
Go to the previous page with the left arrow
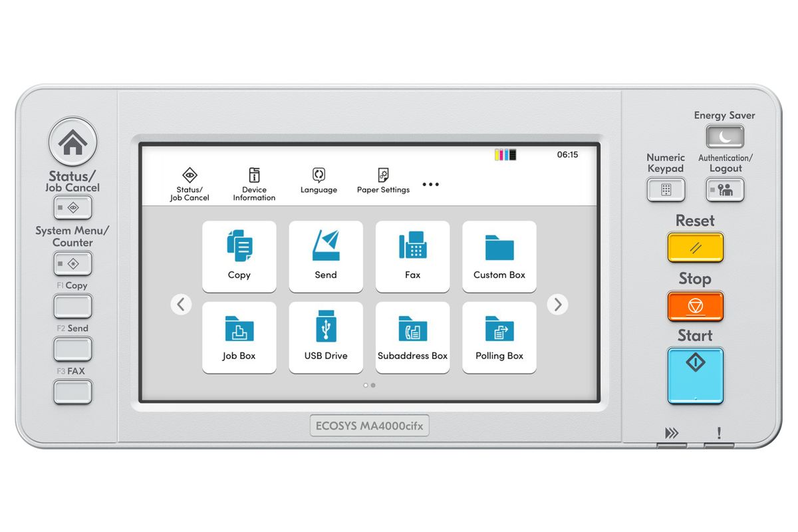pyautogui.click(x=181, y=305)
